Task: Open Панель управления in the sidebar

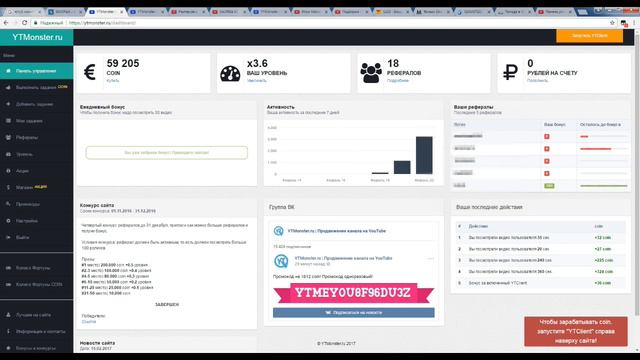Action: 36,71
